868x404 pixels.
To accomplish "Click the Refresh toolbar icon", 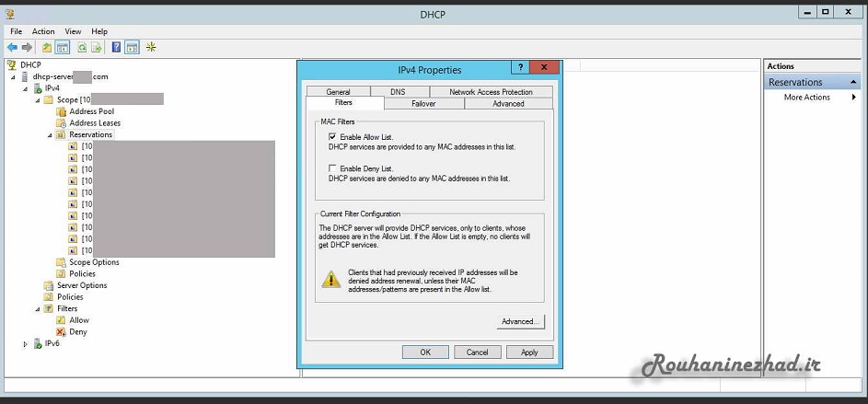I will coord(82,48).
